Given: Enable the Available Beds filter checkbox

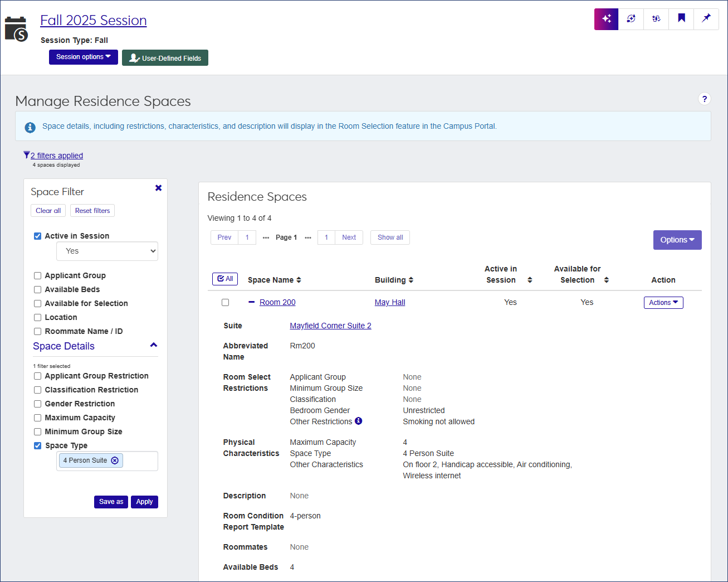Looking at the screenshot, I should [37, 289].
